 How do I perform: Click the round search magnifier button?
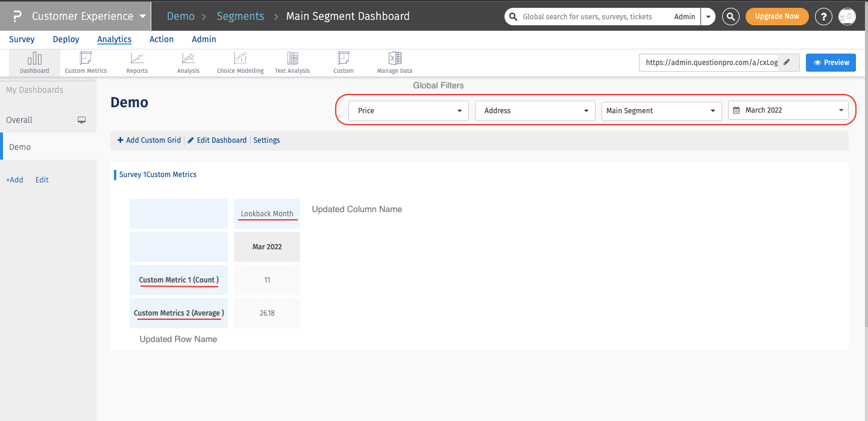(x=731, y=17)
